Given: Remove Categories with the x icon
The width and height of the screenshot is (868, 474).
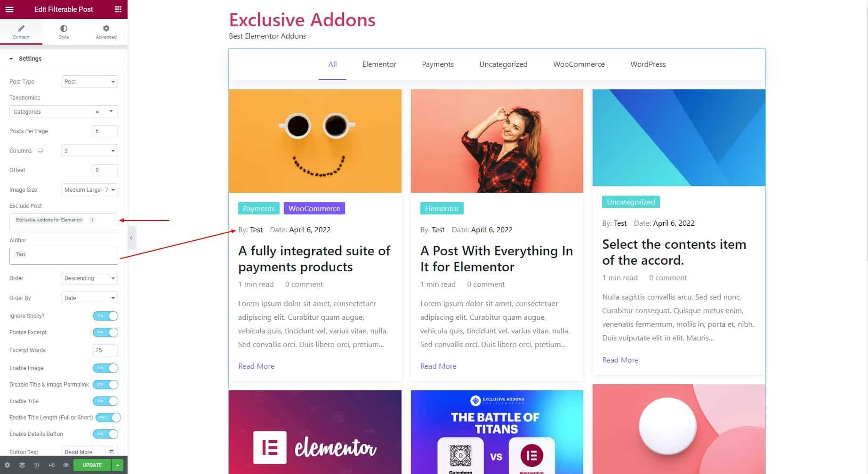Looking at the screenshot, I should (x=97, y=112).
